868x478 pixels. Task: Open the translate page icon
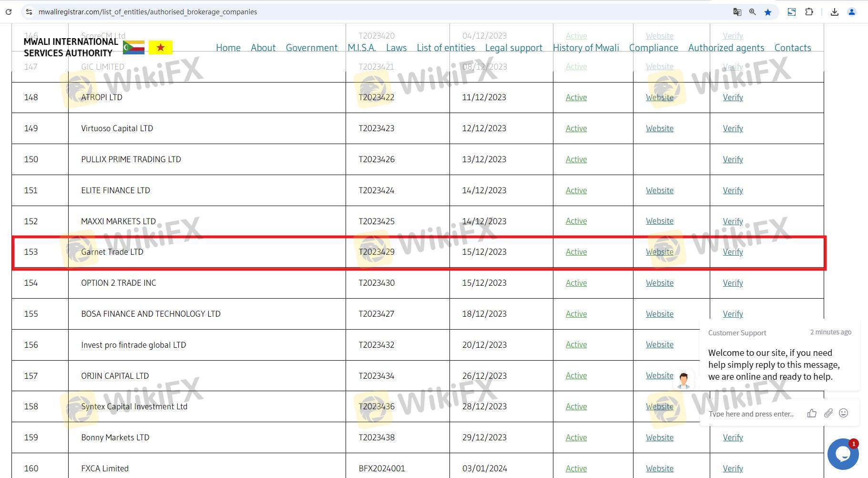[x=737, y=12]
